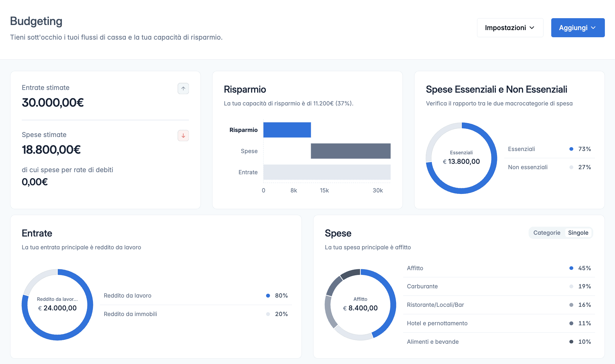The height and width of the screenshot is (364, 615).
Task: Click the '30k' axis label in Risparmio chart
Action: 378,190
